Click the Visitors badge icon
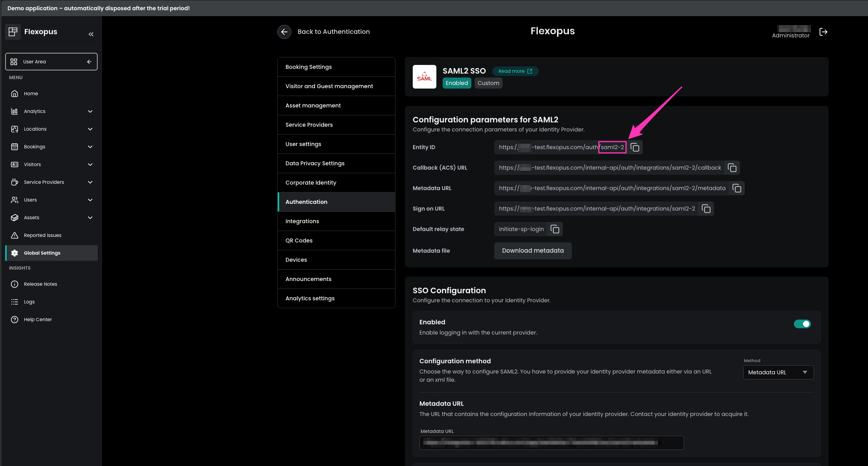The image size is (868, 466). pyautogui.click(x=15, y=165)
